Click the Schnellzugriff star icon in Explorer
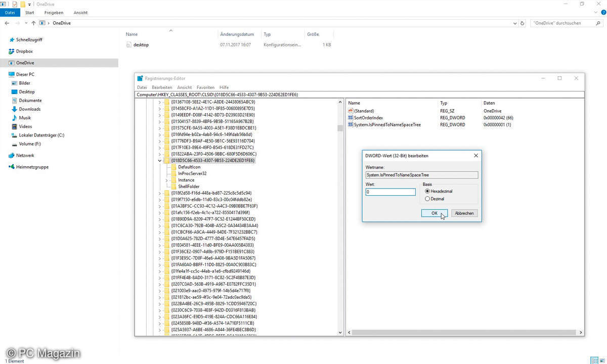Screen dimensions: 607x364 11,39
